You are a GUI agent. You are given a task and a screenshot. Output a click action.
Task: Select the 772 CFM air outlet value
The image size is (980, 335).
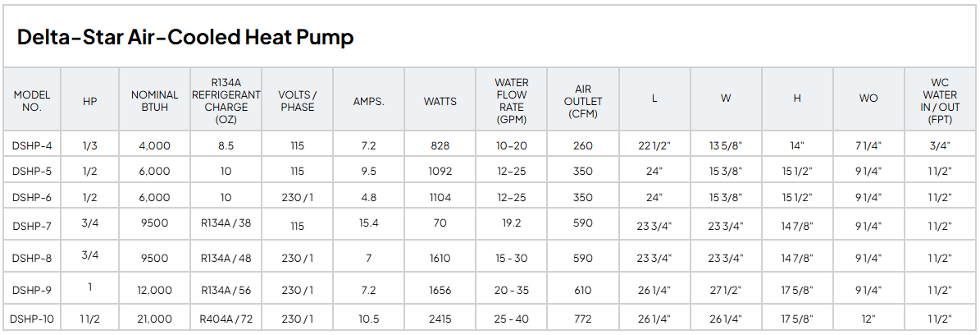pos(582,319)
